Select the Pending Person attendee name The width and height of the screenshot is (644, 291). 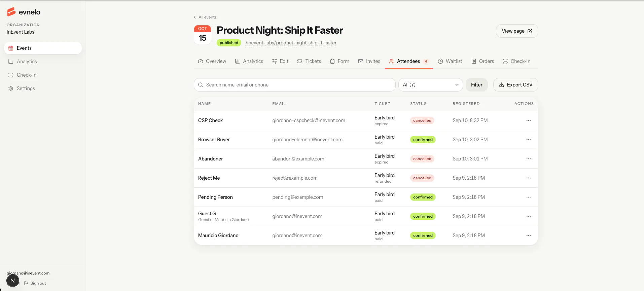pyautogui.click(x=215, y=197)
